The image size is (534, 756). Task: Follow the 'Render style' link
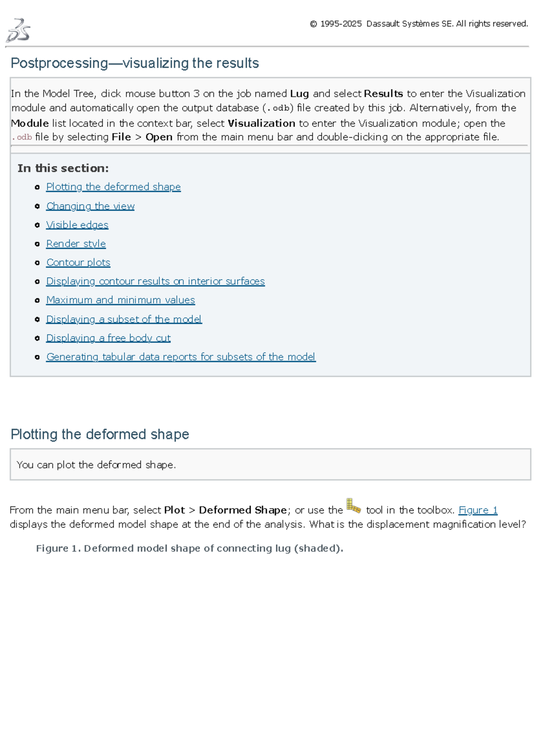(76, 244)
